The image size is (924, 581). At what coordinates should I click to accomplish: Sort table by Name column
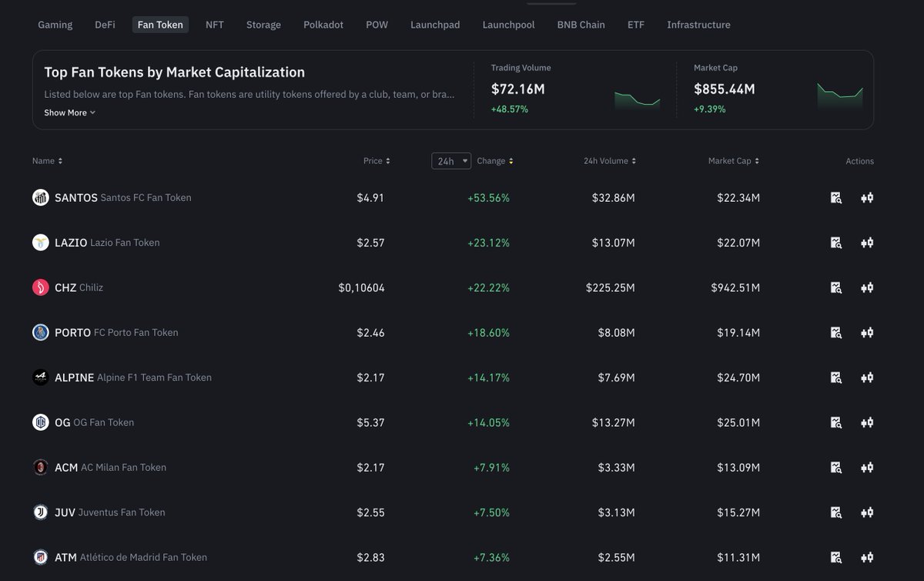(x=47, y=161)
